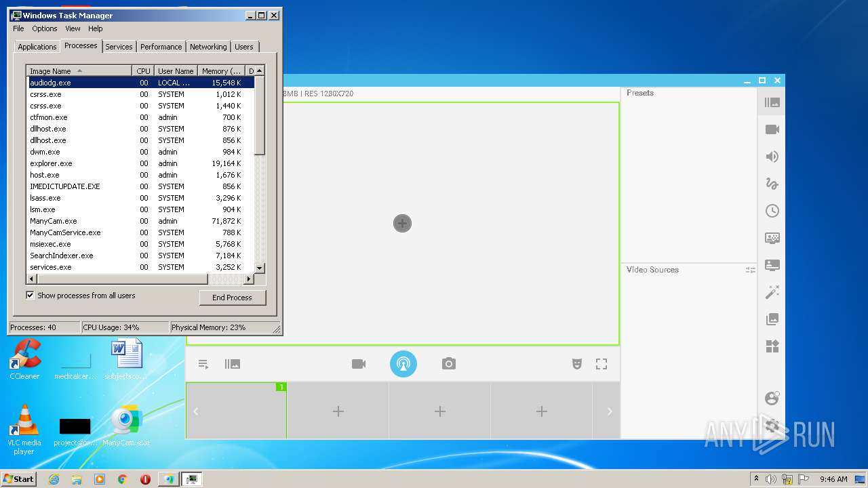Switch to the Networking tab
This screenshot has height=488, width=868.
(208, 47)
